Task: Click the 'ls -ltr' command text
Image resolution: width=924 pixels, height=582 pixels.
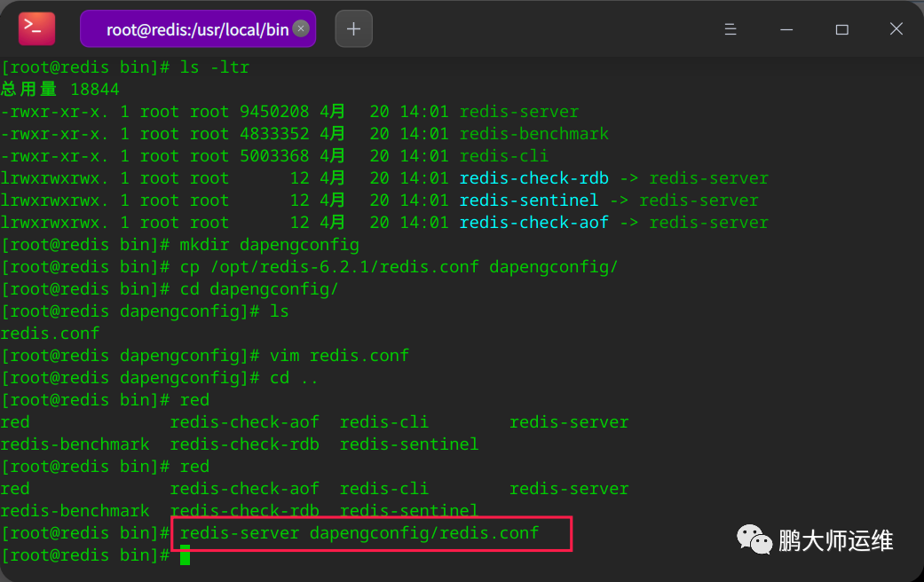Action: (x=215, y=67)
